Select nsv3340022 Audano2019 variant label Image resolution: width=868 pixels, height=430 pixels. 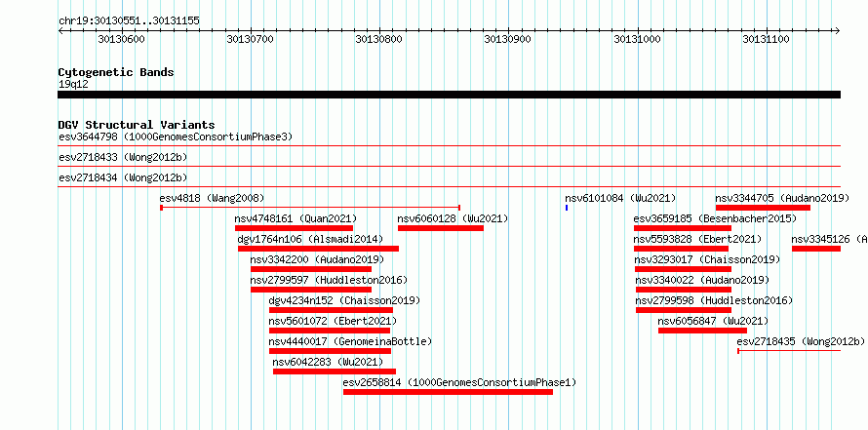coord(702,280)
